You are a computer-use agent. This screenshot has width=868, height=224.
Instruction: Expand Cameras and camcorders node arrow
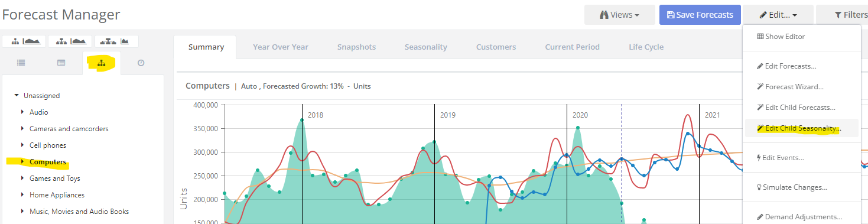[x=22, y=128]
